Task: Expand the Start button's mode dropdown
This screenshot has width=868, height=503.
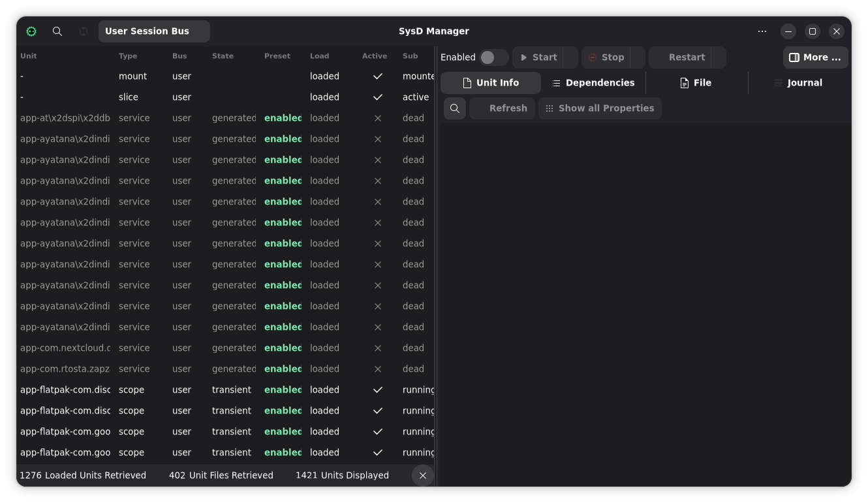Action: pyautogui.click(x=570, y=57)
